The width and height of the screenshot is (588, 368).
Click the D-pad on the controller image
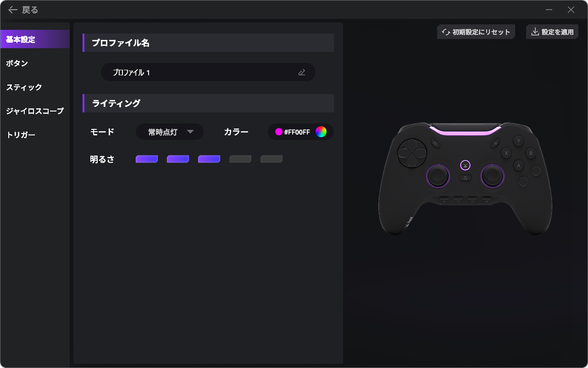pyautogui.click(x=411, y=152)
